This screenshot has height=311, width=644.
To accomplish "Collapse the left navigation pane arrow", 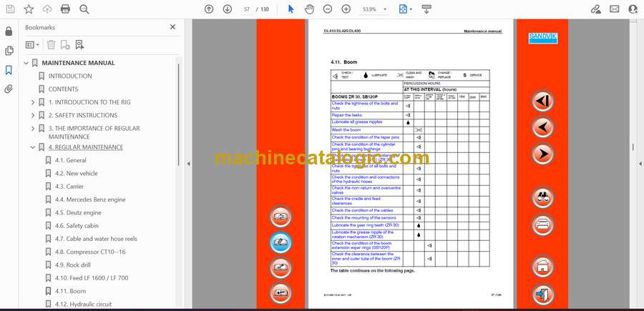I will (188, 164).
